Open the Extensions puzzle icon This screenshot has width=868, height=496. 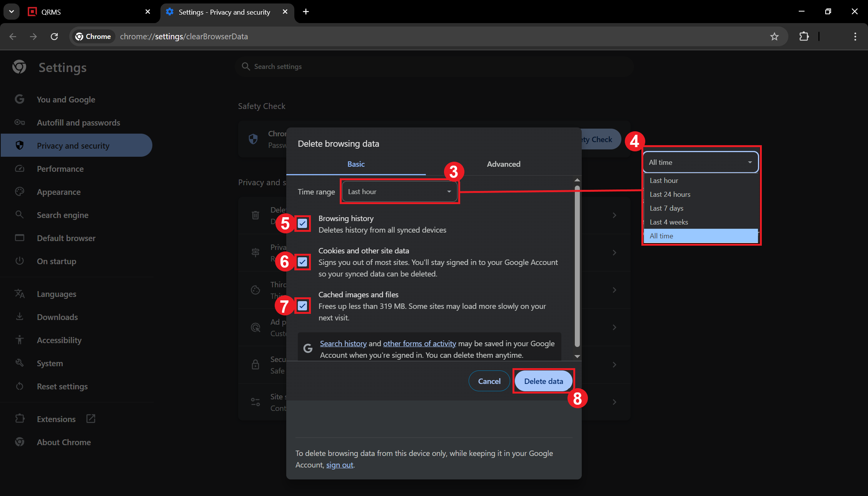[804, 37]
